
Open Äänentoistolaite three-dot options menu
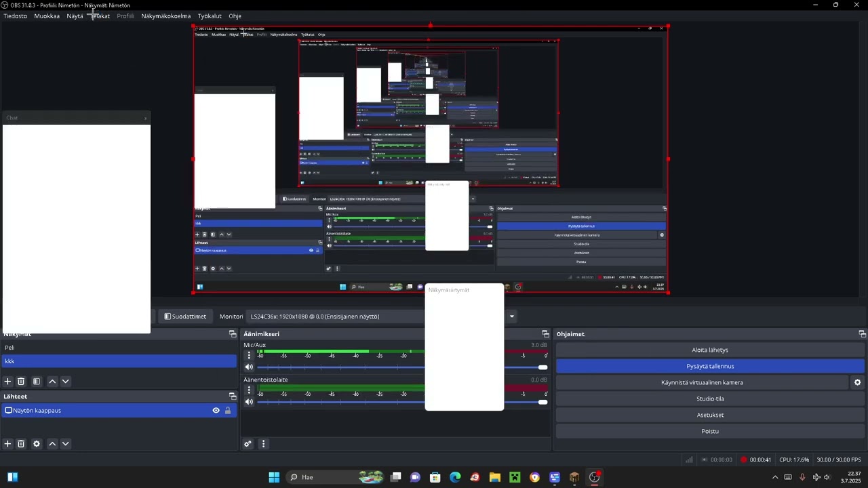[x=249, y=390]
